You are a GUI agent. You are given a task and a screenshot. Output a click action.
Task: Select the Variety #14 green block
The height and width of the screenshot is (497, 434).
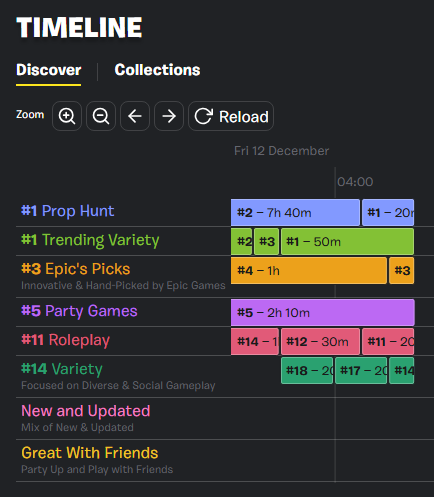click(402, 371)
